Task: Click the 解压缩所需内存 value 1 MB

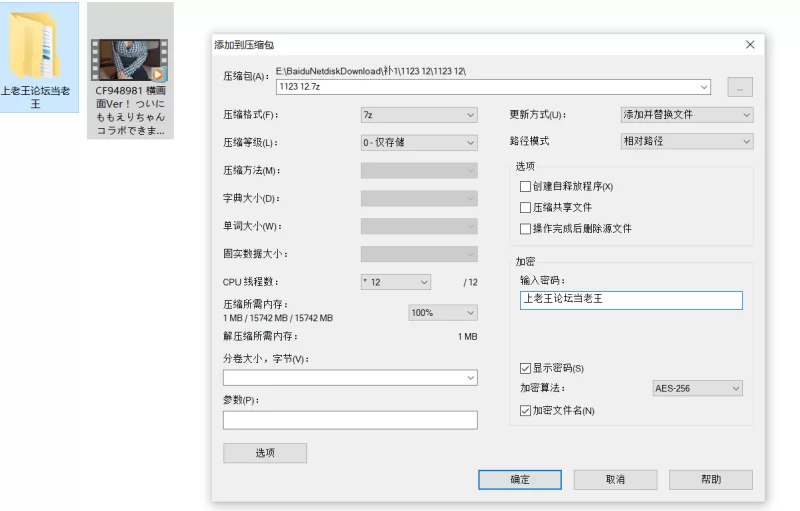Action: [467, 337]
